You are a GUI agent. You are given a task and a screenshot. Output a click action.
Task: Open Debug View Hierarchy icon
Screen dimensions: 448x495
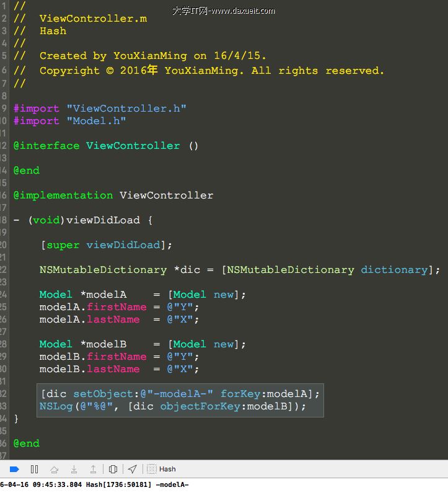click(x=113, y=469)
